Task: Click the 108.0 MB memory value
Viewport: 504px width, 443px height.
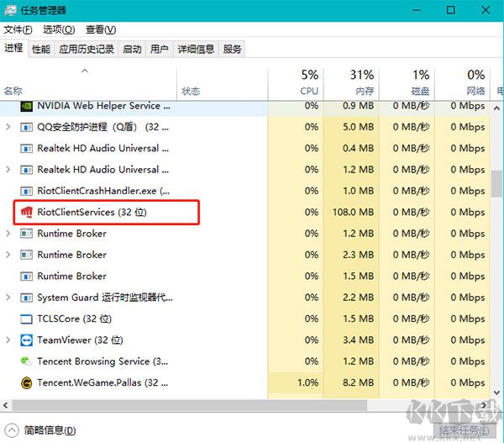Action: 354,213
